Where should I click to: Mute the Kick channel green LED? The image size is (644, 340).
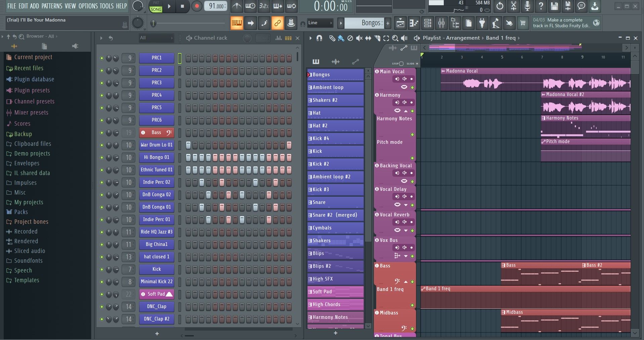pos(102,269)
